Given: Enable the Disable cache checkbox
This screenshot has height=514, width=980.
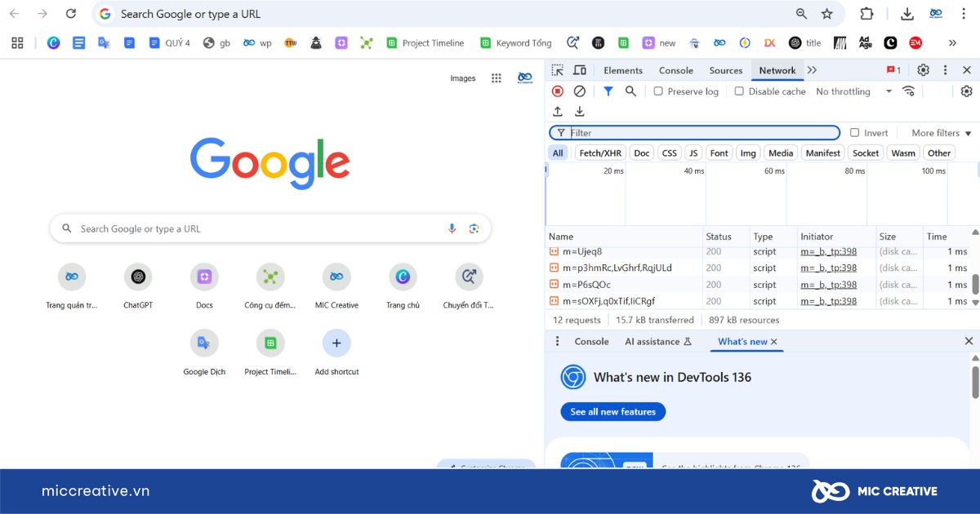Looking at the screenshot, I should [739, 91].
